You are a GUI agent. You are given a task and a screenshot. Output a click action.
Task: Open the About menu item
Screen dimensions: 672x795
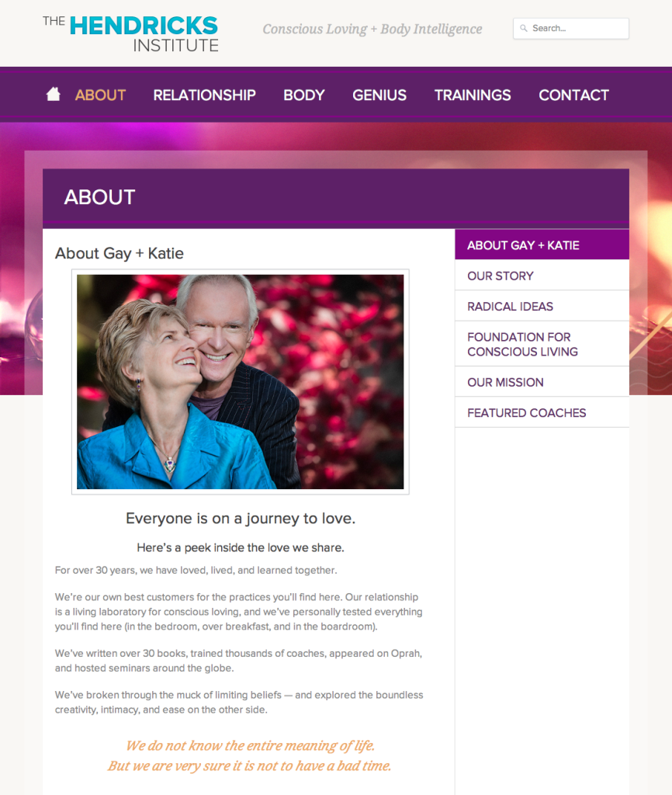[100, 95]
